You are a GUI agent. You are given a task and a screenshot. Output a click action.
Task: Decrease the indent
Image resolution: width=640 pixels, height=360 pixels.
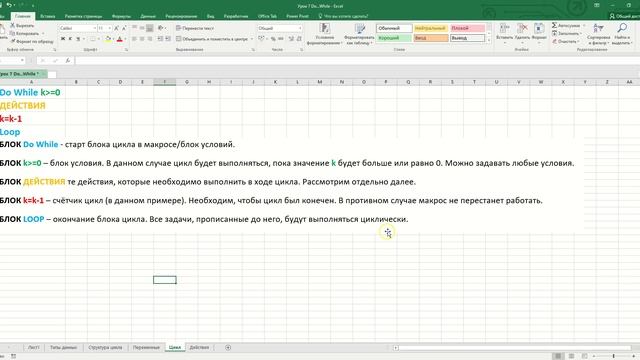tap(160, 39)
